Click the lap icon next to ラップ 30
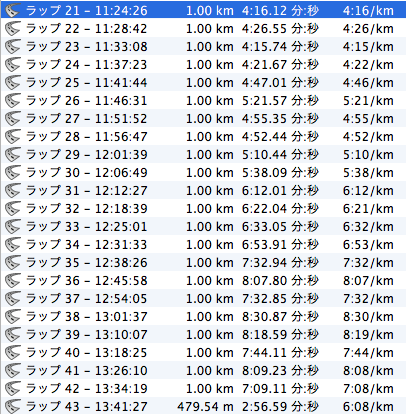 (13, 172)
